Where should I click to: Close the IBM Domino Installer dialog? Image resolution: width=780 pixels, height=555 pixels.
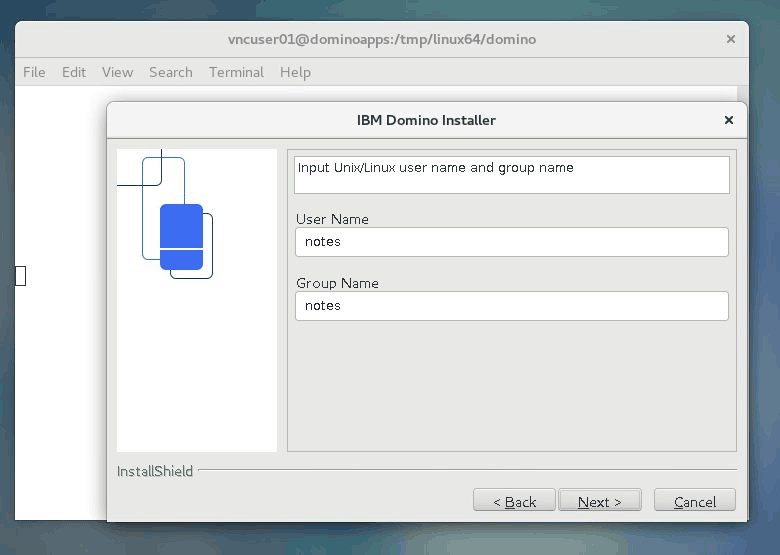point(729,120)
